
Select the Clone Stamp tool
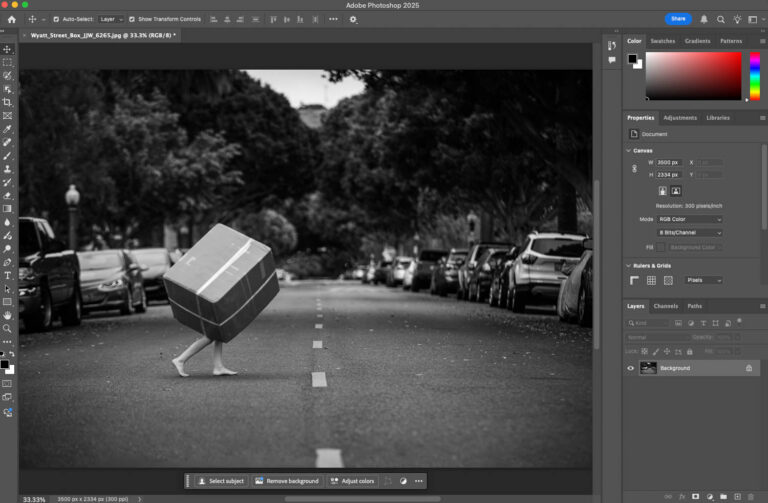[x=7, y=169]
